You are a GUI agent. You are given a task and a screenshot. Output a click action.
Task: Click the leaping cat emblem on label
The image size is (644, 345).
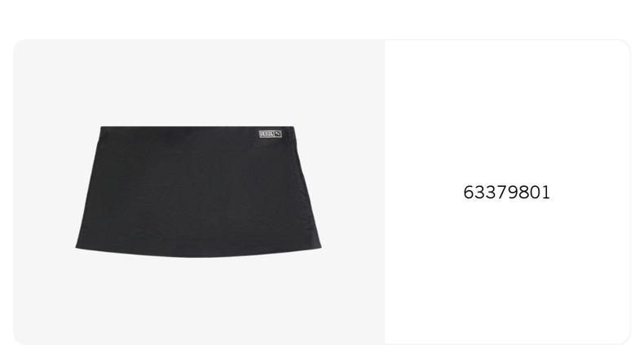click(x=278, y=134)
